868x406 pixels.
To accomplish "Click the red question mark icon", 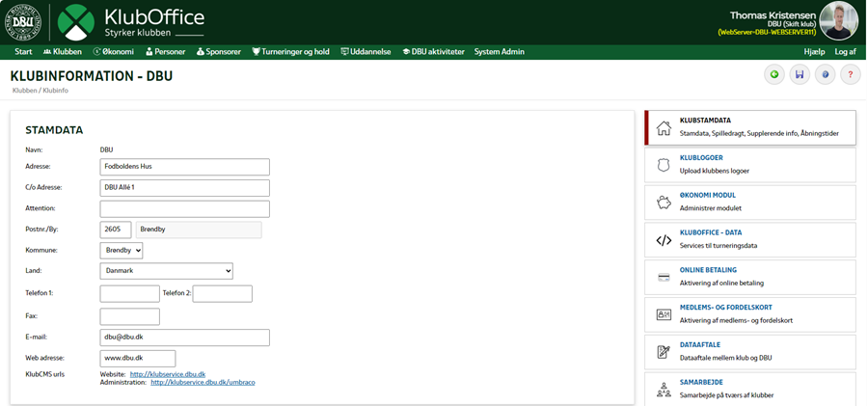I will (x=851, y=74).
